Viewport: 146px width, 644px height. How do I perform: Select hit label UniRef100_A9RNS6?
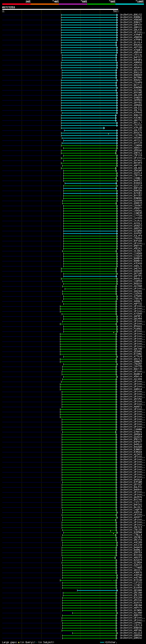click(131, 63)
